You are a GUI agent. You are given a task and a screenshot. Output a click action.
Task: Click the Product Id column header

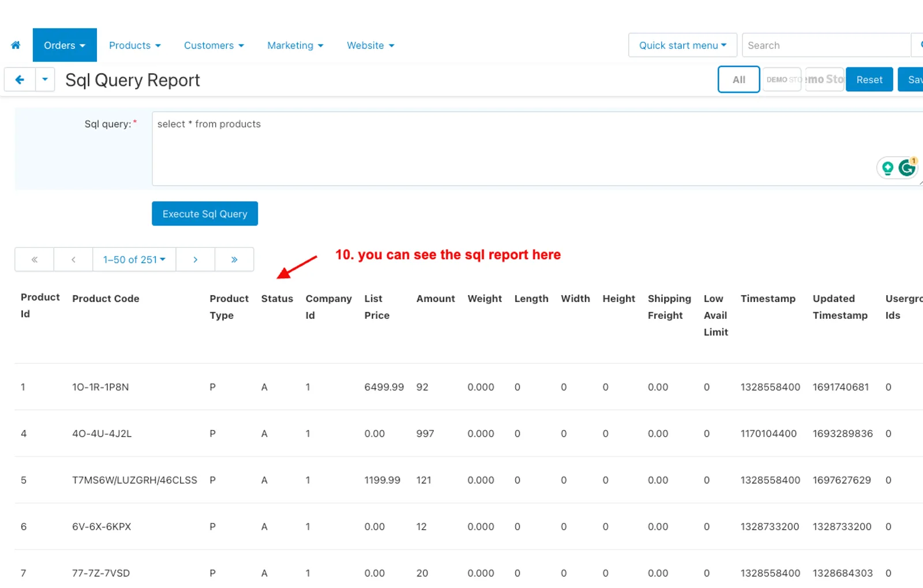click(40, 306)
